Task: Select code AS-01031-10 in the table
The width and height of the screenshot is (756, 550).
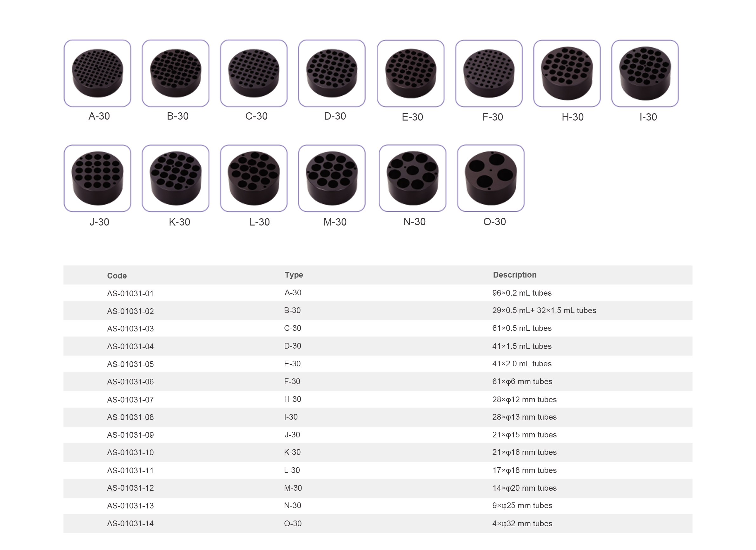Action: 130,453
